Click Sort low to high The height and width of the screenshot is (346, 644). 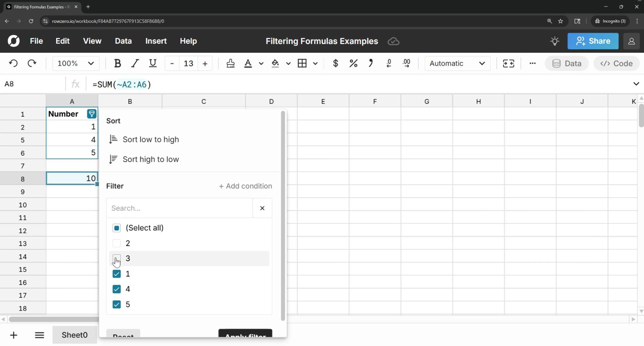coord(145,139)
